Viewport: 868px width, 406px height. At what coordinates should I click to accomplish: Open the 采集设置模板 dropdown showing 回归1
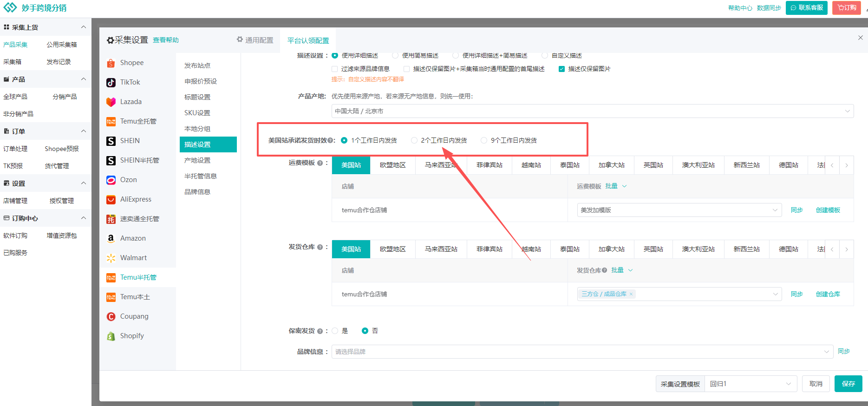[750, 384]
